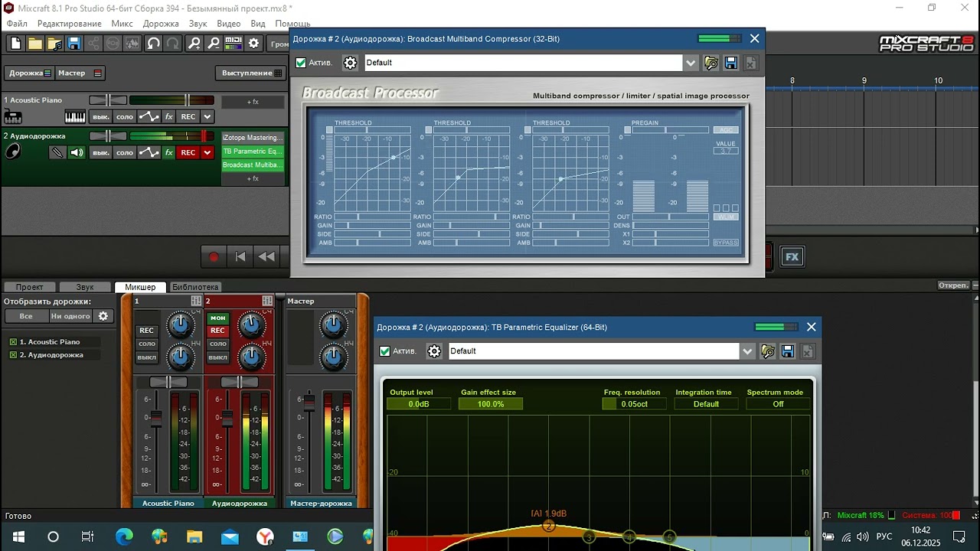Toggle the мон monitor button on mixer channel 2
Screen dimensions: 980x551
click(218, 318)
